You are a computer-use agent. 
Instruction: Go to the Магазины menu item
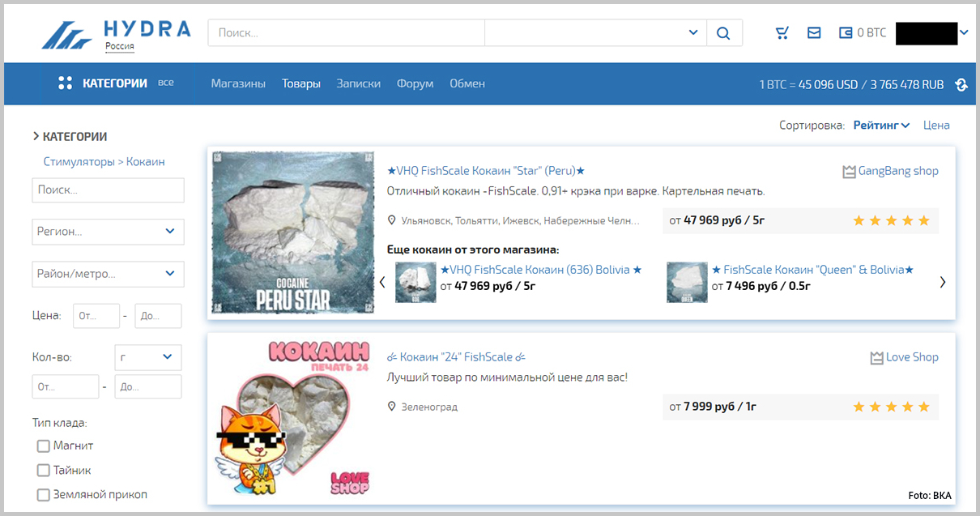pos(238,83)
